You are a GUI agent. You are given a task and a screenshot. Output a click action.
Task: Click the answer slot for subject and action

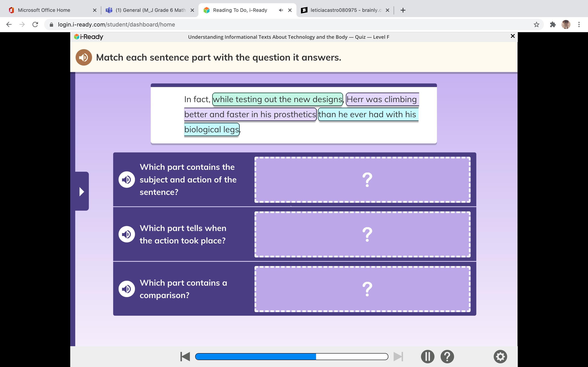tap(362, 180)
